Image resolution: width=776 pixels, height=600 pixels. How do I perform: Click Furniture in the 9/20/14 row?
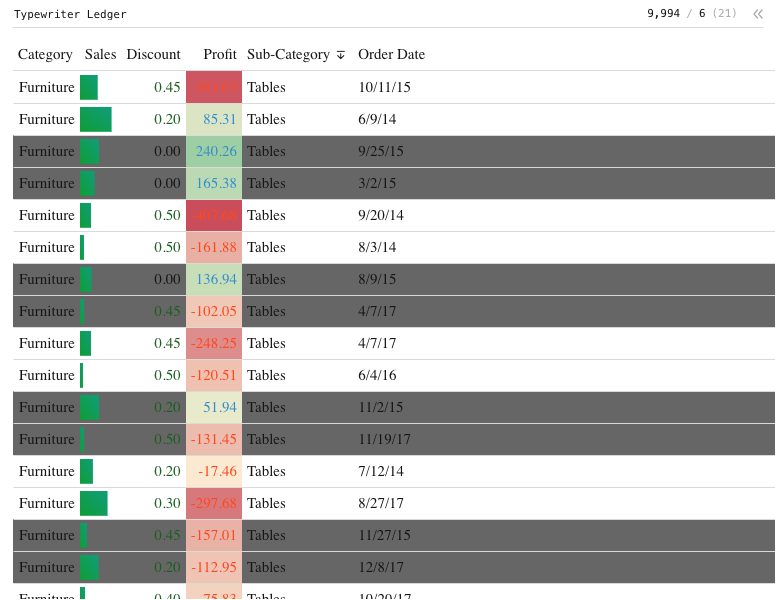click(x=47, y=215)
